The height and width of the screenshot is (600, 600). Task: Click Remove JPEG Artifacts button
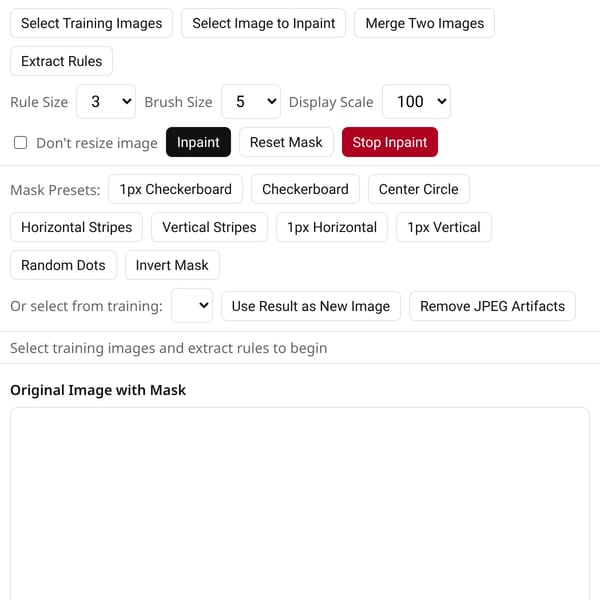[492, 306]
